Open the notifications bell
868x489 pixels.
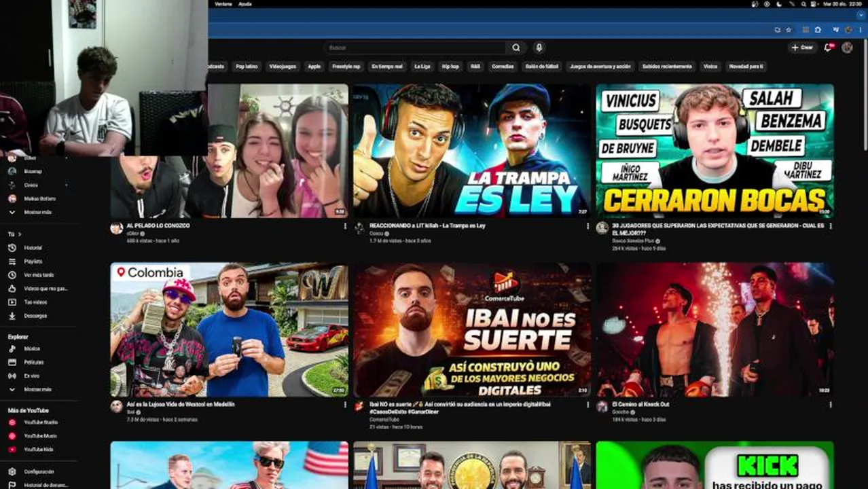[828, 48]
